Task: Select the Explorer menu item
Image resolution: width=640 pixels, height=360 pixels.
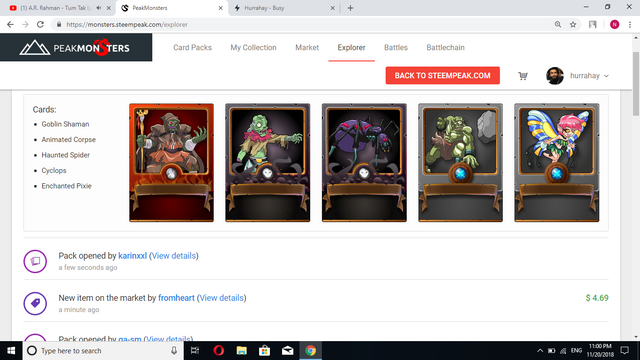Action: click(351, 48)
